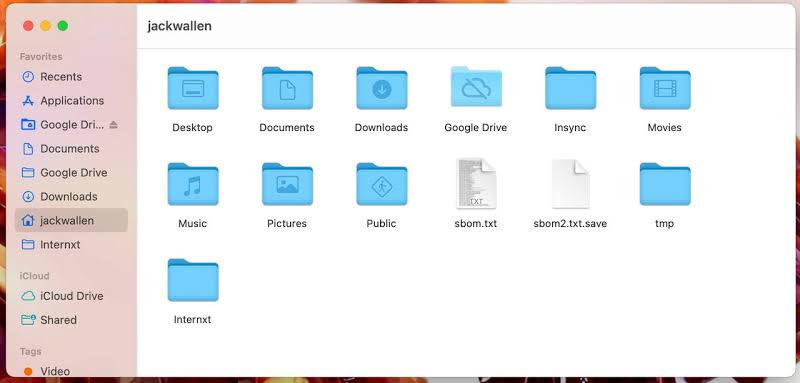The width and height of the screenshot is (800, 383).
Task: Select the Downloads folder icon in the grid
Action: [382, 88]
